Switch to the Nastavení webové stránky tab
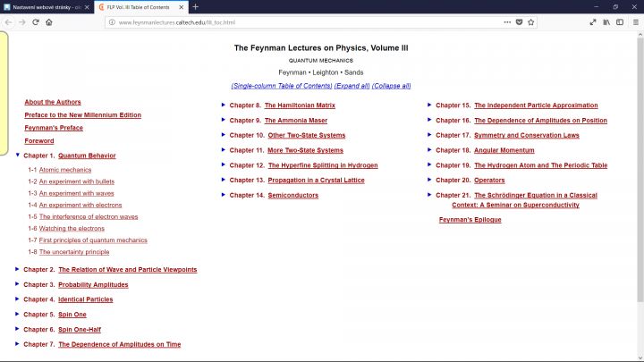 click(47, 7)
